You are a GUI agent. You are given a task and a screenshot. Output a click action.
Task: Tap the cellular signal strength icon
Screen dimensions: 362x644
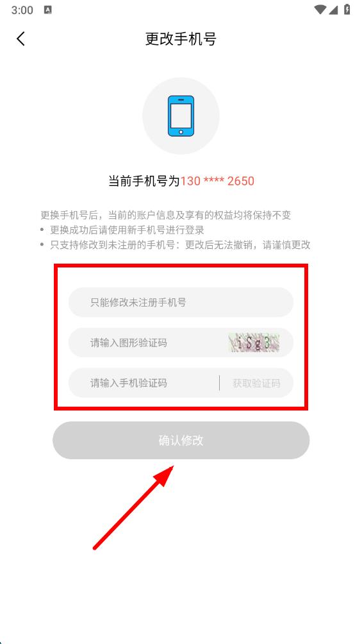[334, 10]
